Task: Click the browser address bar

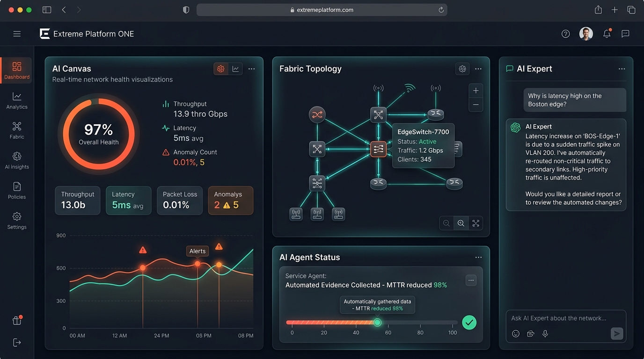Action: 322,10
